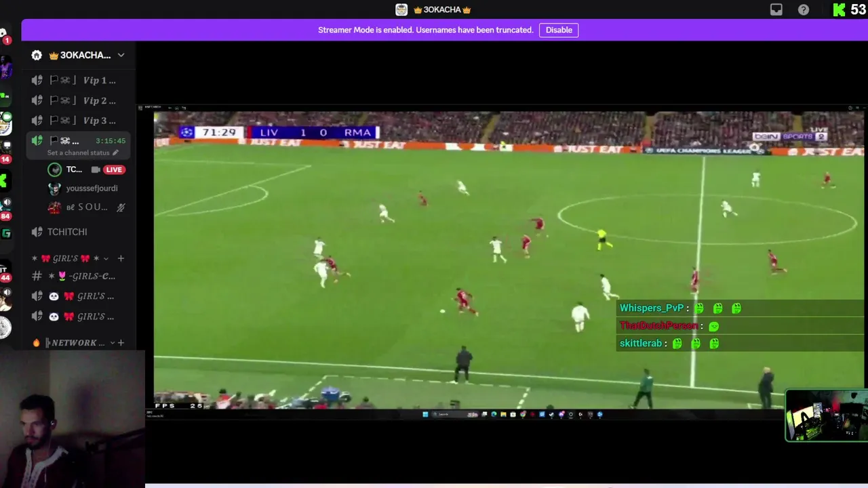Screen dimensions: 868x488
Task: Click the 3OKACHA server home icon
Action: [37, 55]
